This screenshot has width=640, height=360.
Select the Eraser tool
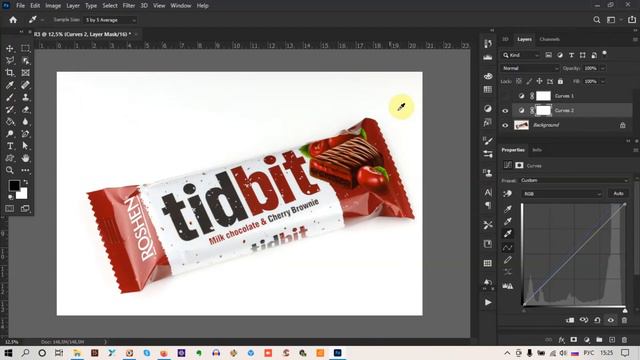25,109
